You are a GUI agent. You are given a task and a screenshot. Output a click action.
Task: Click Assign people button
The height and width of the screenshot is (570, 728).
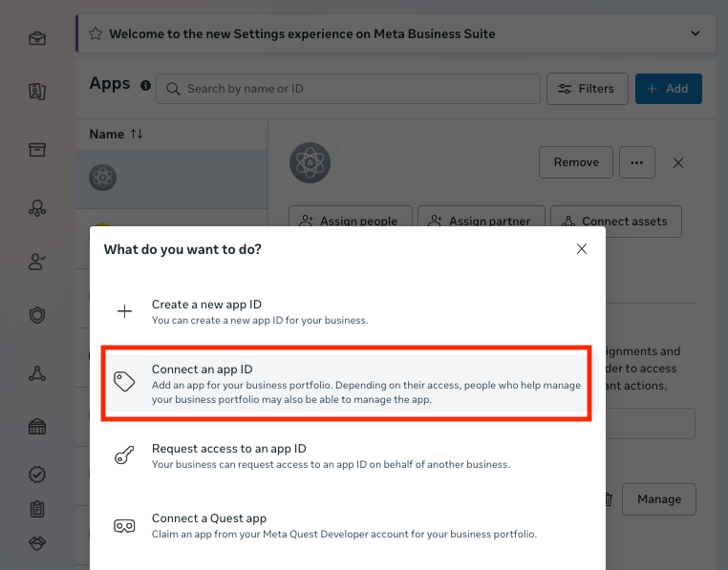tap(351, 217)
